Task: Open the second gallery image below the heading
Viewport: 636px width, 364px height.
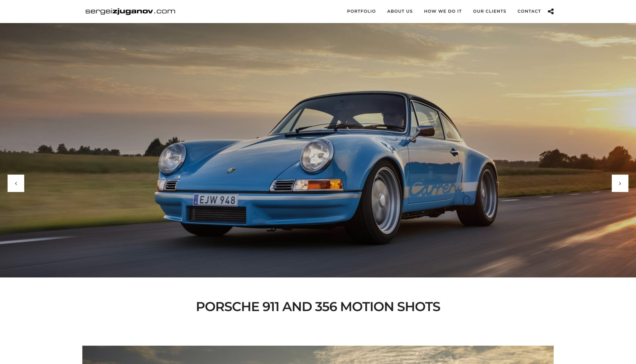Action: 318,355
